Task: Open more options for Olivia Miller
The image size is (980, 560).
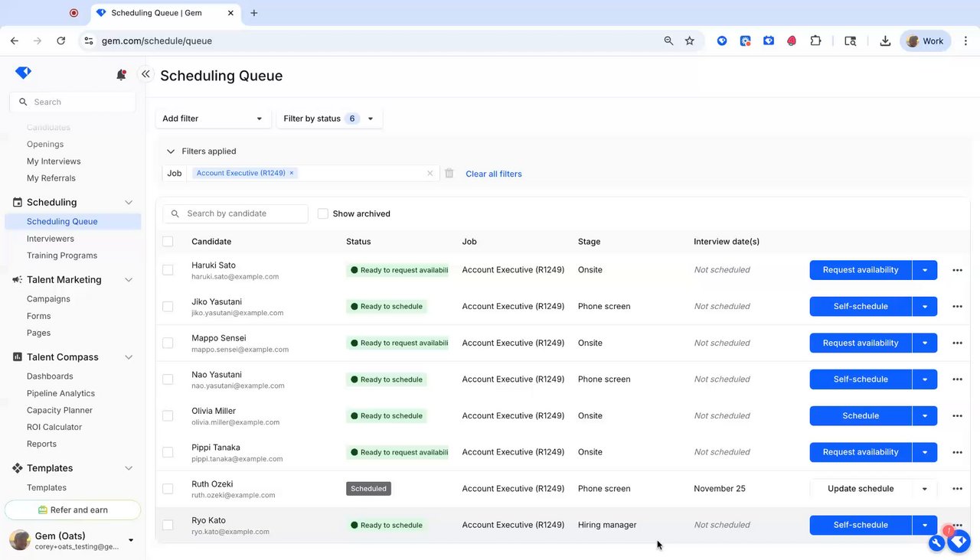Action: (957, 416)
